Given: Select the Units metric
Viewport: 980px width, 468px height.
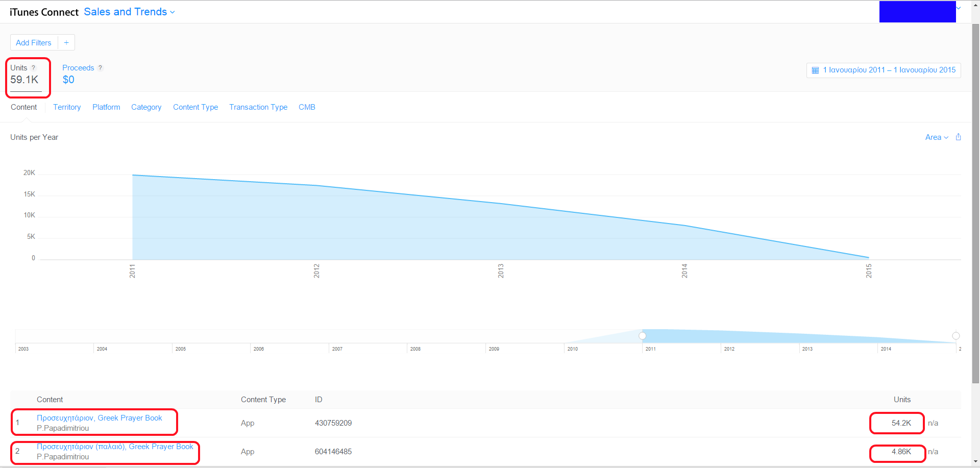Looking at the screenshot, I should (x=24, y=75).
